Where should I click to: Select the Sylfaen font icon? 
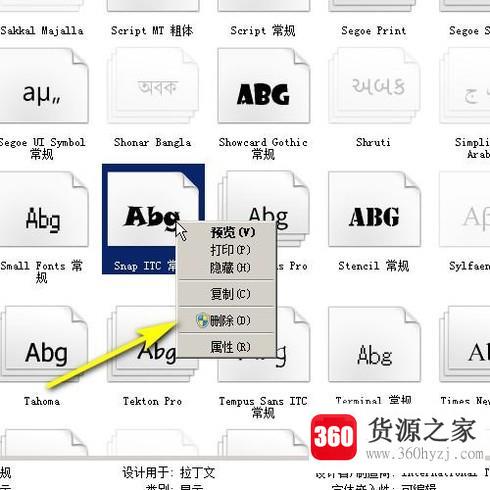(x=465, y=209)
